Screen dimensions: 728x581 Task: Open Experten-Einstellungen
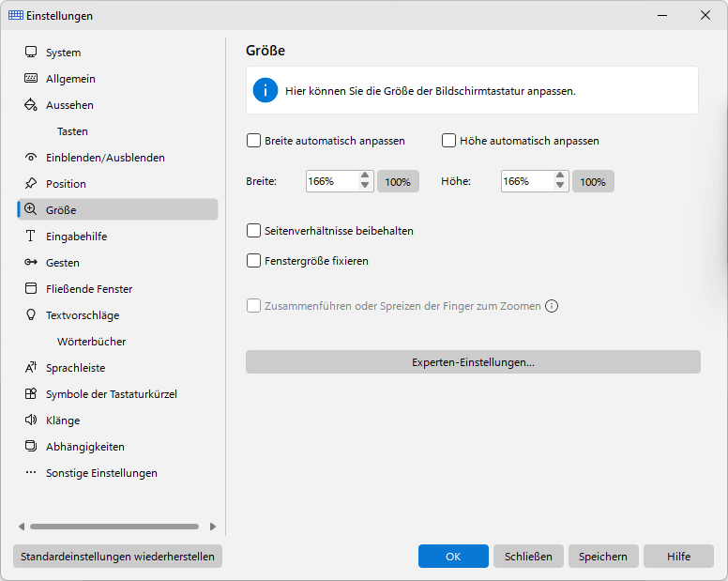pos(473,361)
